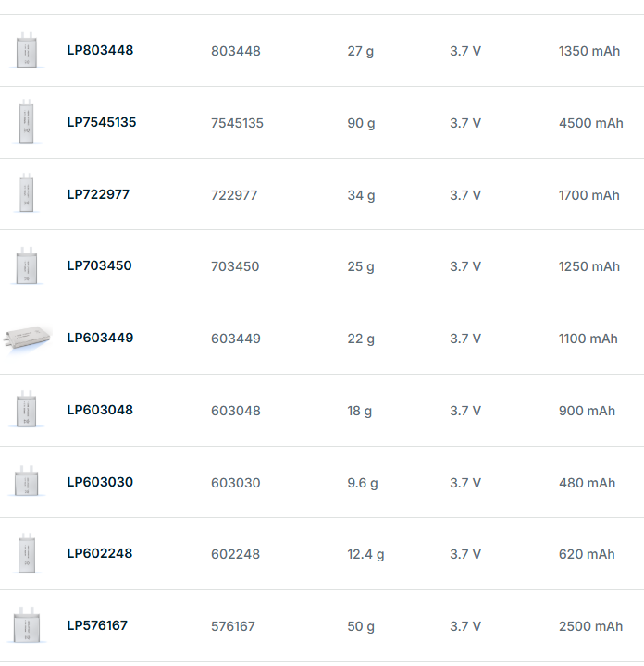Click the LP803448 battery thumbnail image
The image size is (644, 666).
click(26, 50)
